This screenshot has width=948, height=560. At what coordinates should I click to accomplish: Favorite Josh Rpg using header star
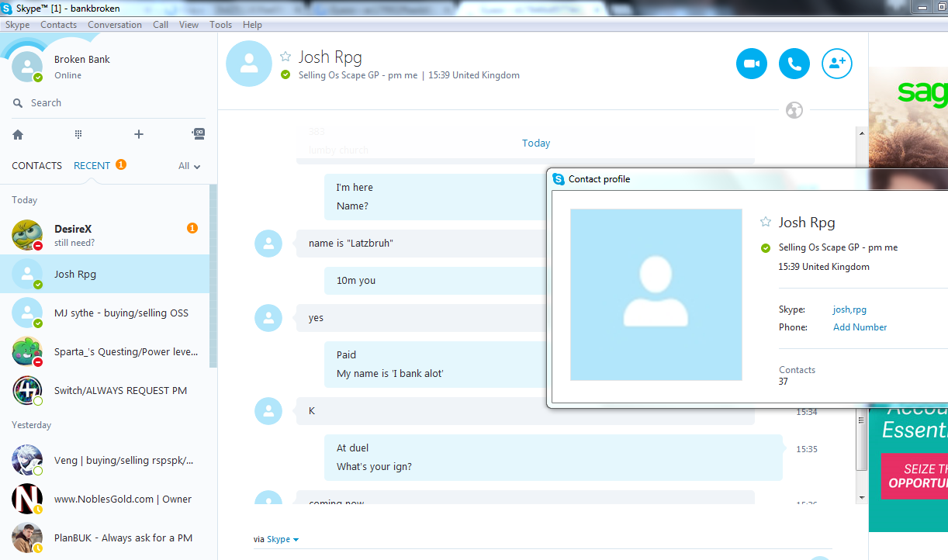[285, 57]
